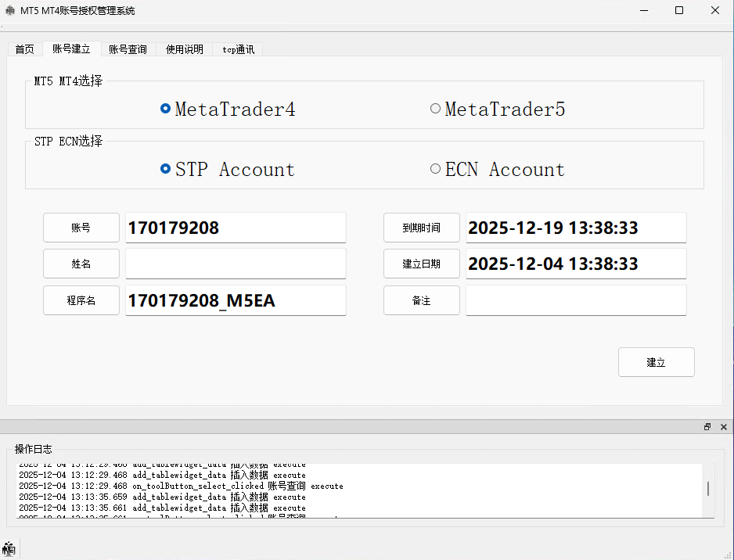Screen dimensions: 734x560
Task: Click the 建立日期 label button
Action: 422,264
